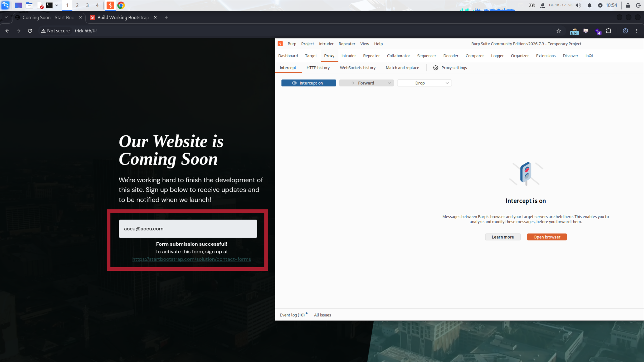The width and height of the screenshot is (644, 362).
Task: Open the Burp menu
Action: click(x=292, y=44)
